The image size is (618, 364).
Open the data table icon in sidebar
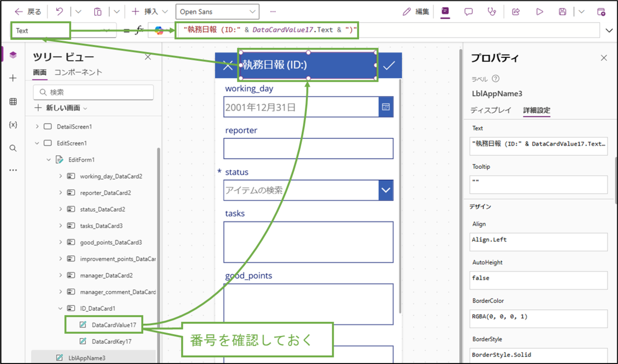13,101
